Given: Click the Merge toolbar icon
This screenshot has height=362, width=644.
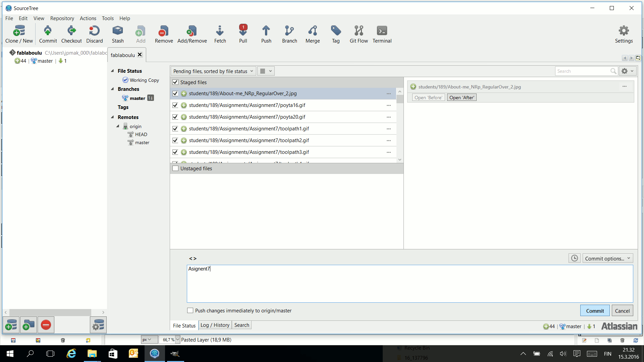Looking at the screenshot, I should point(313,34).
